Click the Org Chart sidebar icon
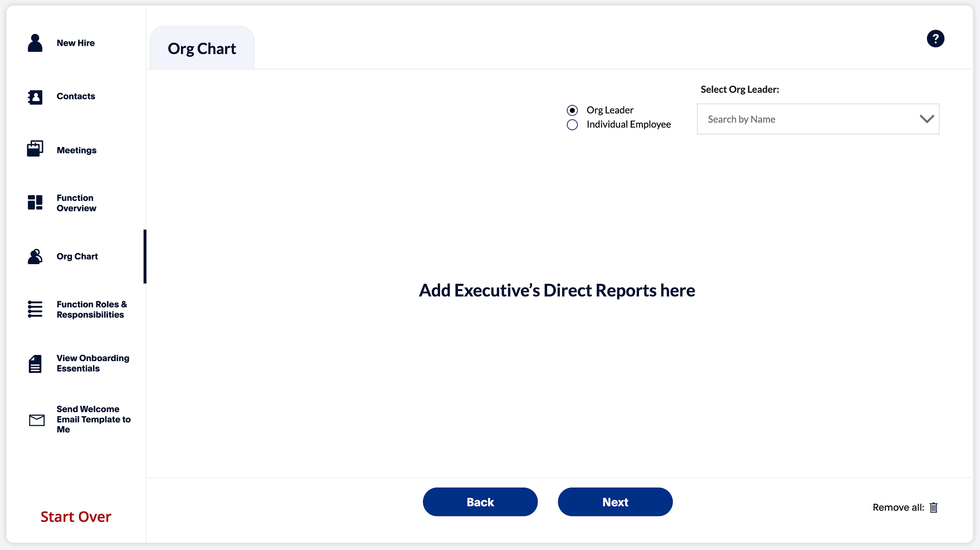The height and width of the screenshot is (550, 980). tap(35, 256)
